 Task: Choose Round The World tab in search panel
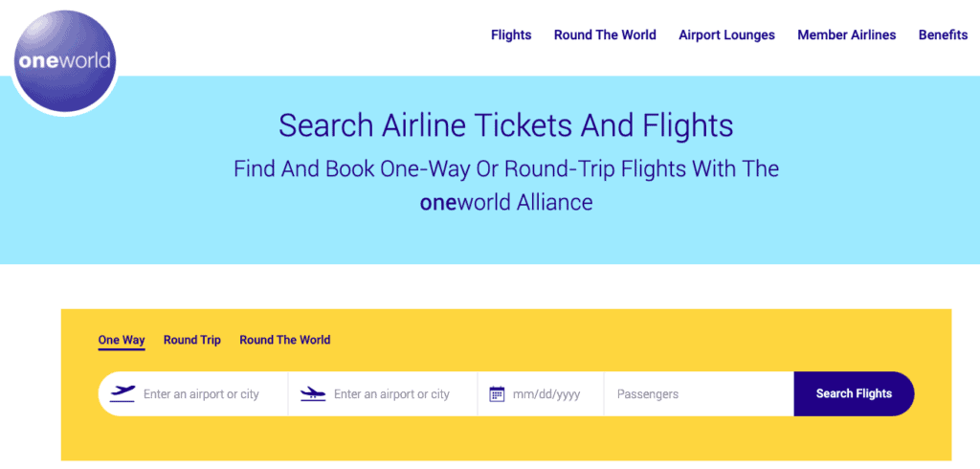[284, 340]
